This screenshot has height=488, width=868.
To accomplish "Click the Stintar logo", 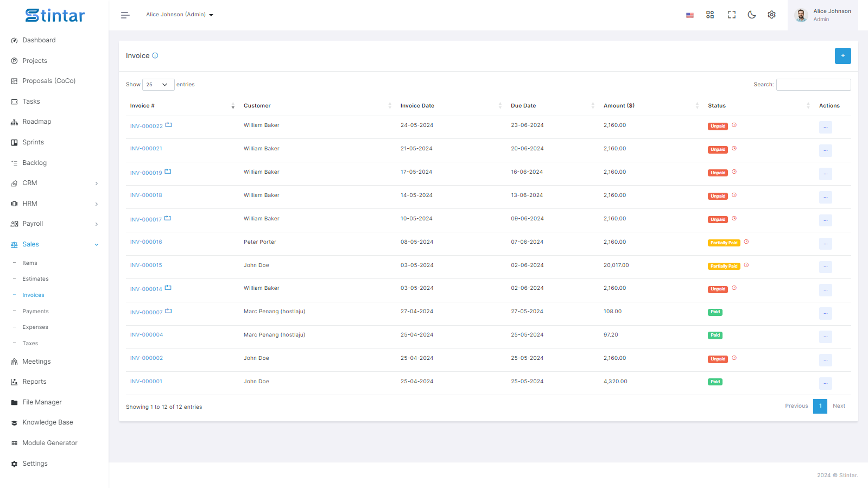I will [x=55, y=15].
